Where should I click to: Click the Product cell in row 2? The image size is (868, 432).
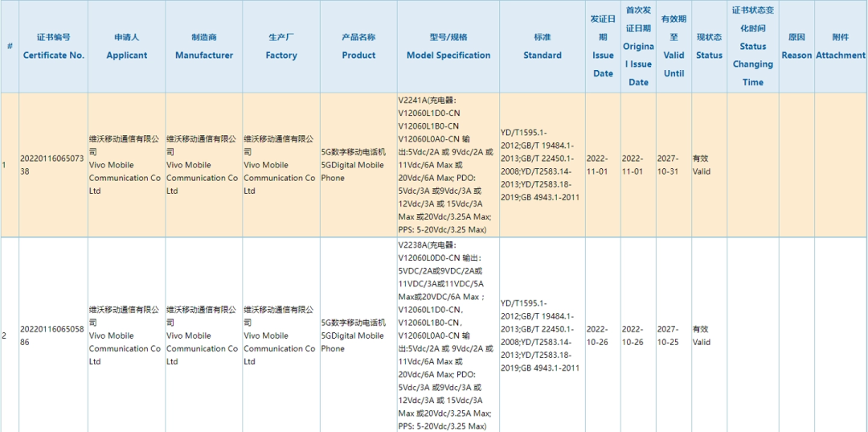358,335
